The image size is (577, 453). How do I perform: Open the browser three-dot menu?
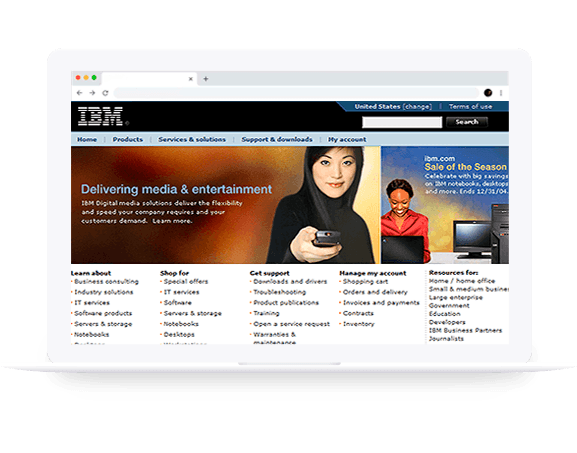[x=501, y=93]
